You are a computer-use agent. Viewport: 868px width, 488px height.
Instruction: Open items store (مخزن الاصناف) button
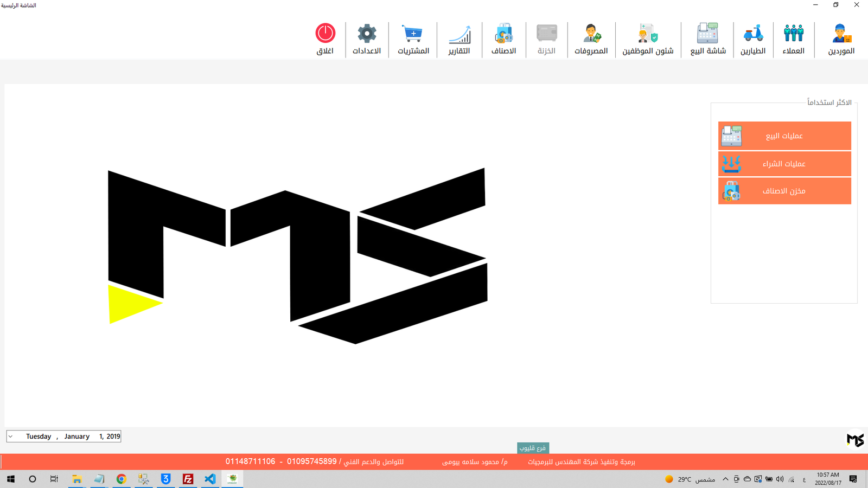coord(784,191)
